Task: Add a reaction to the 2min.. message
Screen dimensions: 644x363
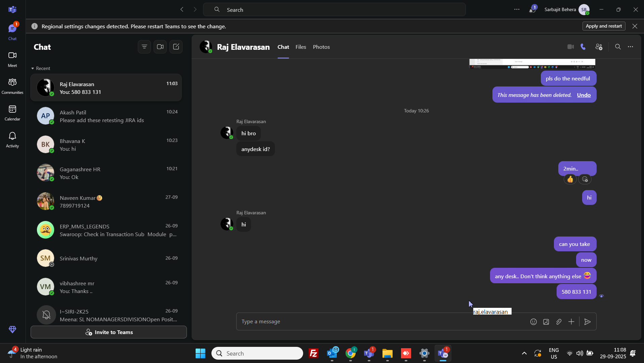Action: click(585, 179)
